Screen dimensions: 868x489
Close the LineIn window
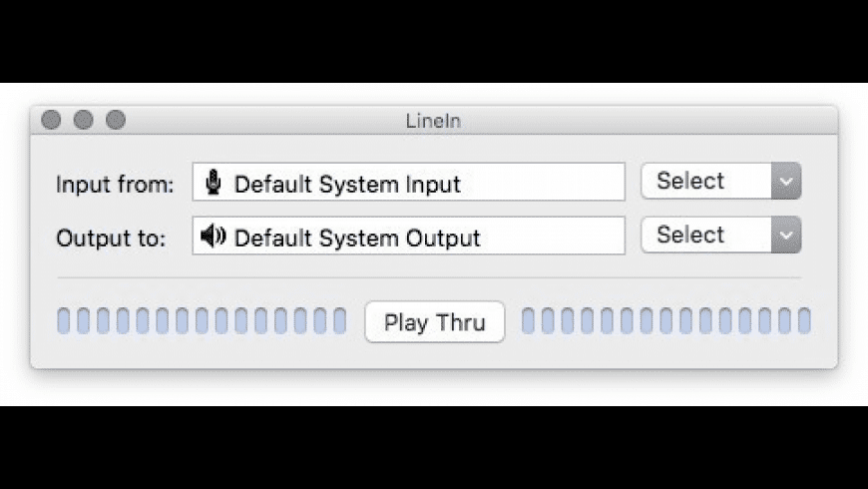51,120
